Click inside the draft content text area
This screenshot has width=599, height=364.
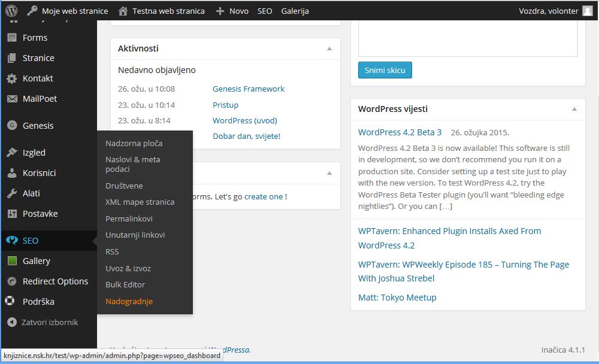coord(468,38)
